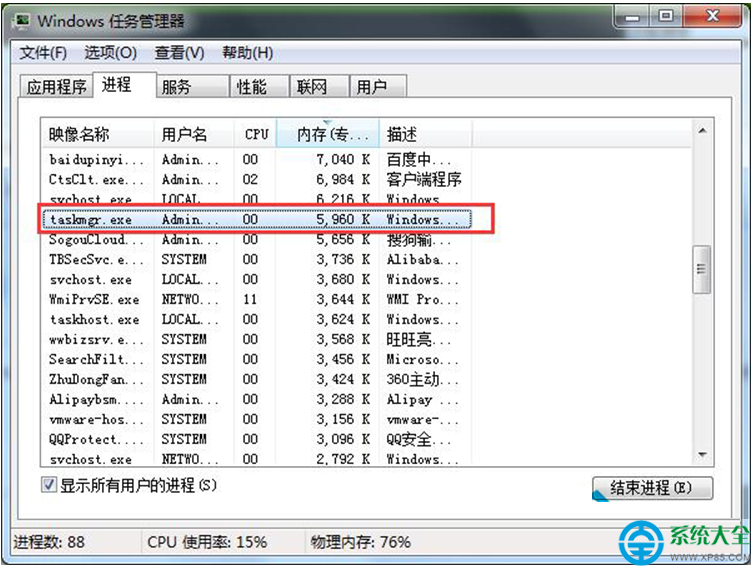Maximize the Task Manager window
753x568 pixels.
[666, 17]
